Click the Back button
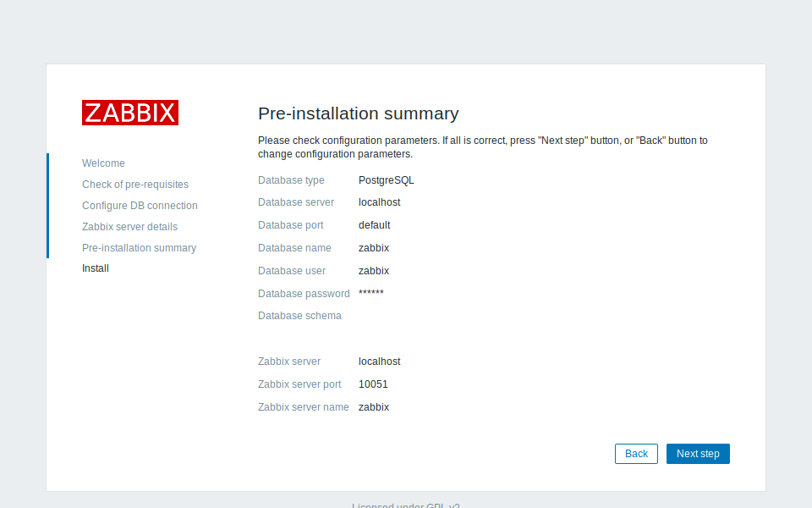The height and width of the screenshot is (508, 812). pos(636,454)
